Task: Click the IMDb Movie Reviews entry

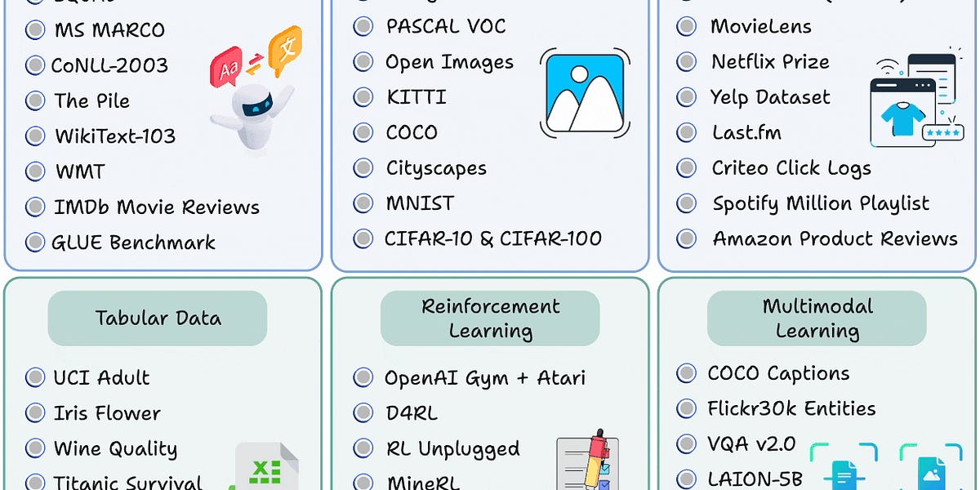Action: tap(157, 207)
